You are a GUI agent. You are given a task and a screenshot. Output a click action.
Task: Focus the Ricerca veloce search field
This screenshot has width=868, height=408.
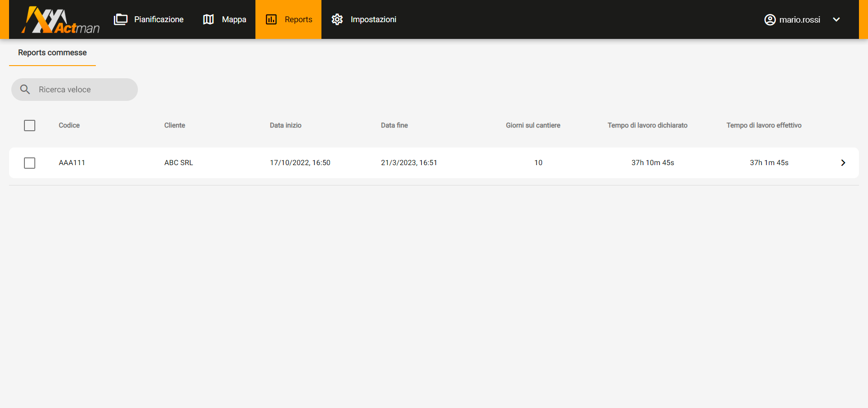pyautogui.click(x=75, y=90)
